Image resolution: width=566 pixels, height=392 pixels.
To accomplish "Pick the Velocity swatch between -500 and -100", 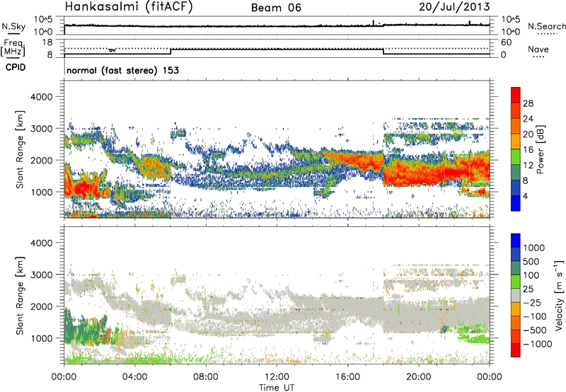I will 516,323.
